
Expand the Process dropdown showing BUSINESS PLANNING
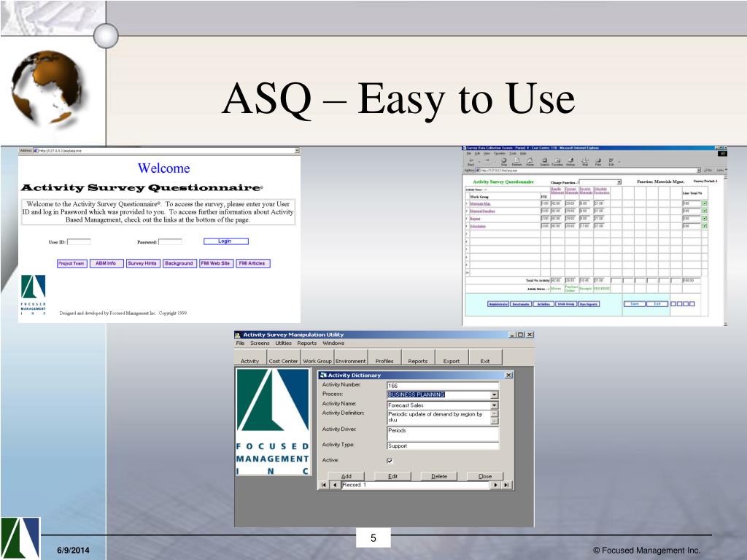(x=495, y=394)
